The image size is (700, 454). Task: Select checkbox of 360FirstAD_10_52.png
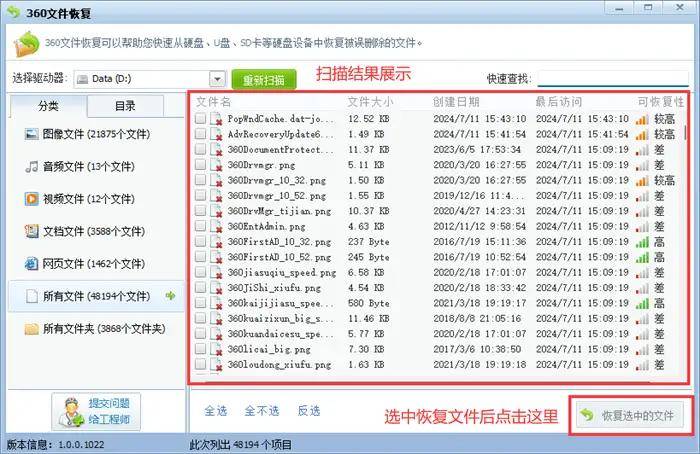200,256
